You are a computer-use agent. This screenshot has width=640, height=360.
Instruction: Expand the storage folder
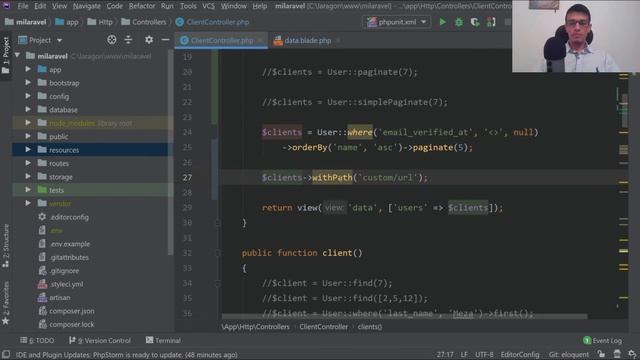point(28,177)
